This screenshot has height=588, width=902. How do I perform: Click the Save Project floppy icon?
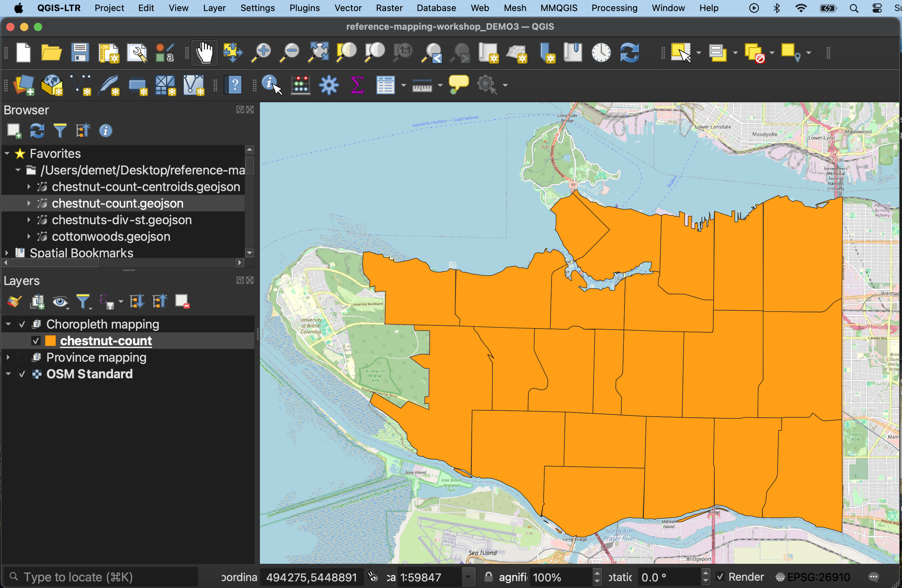click(x=80, y=52)
